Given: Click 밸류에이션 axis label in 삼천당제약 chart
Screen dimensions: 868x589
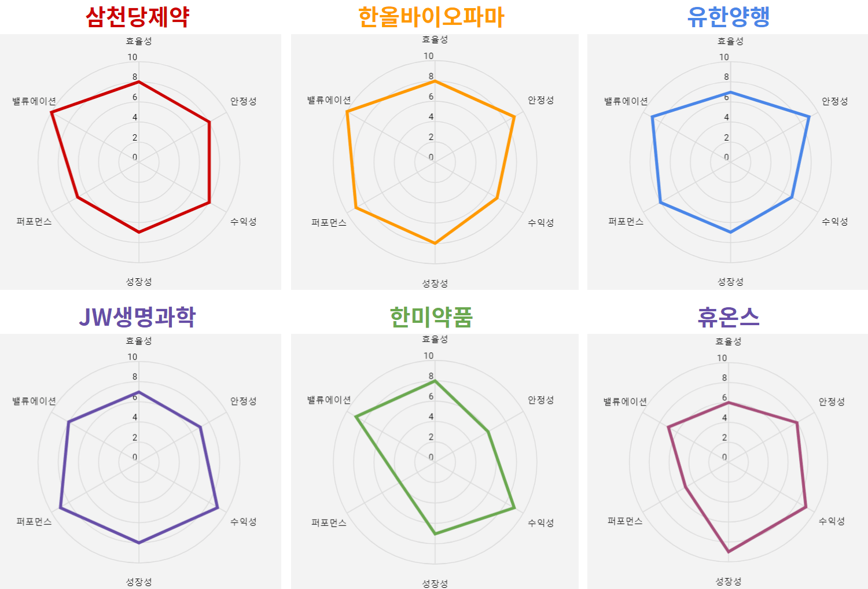Looking at the screenshot, I should point(34,101).
